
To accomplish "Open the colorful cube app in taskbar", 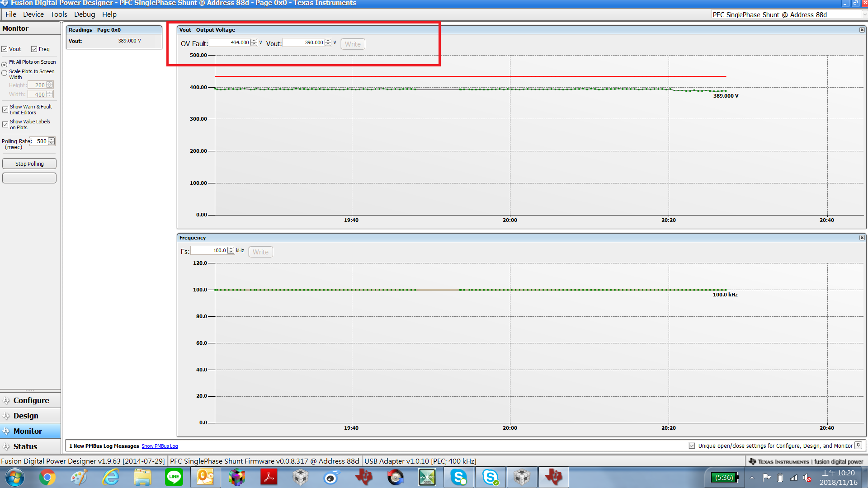I will pos(236,478).
